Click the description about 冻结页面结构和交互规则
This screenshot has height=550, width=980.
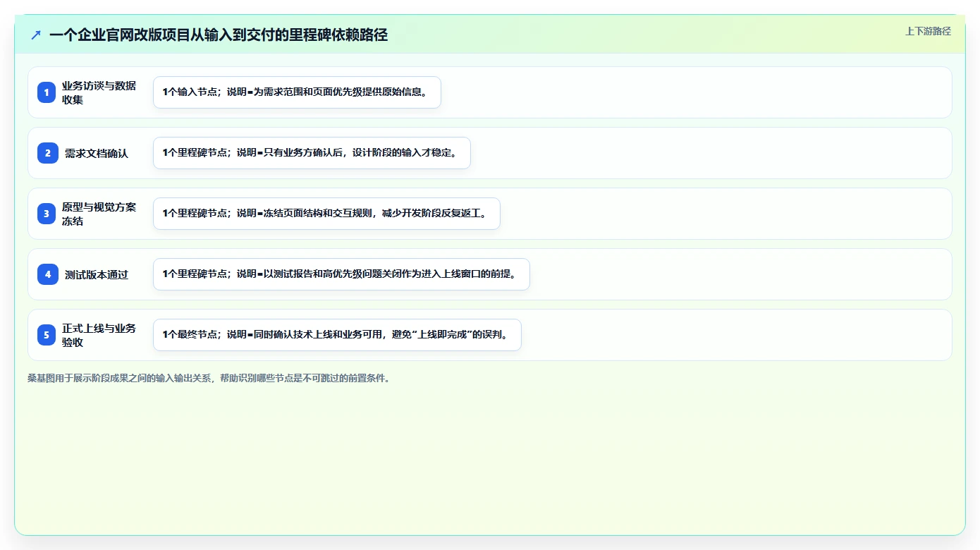pyautogui.click(x=326, y=214)
